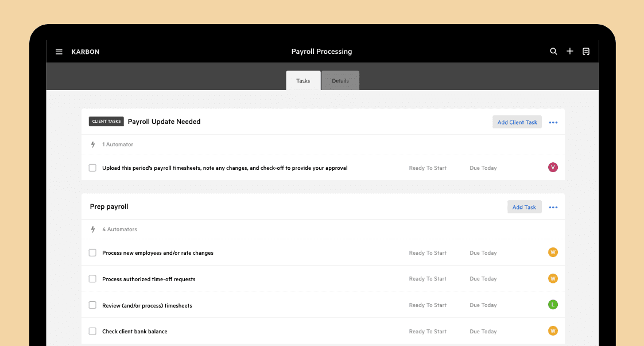Open Due Today on Review timesheets row
This screenshot has height=346, width=644.
click(x=483, y=305)
